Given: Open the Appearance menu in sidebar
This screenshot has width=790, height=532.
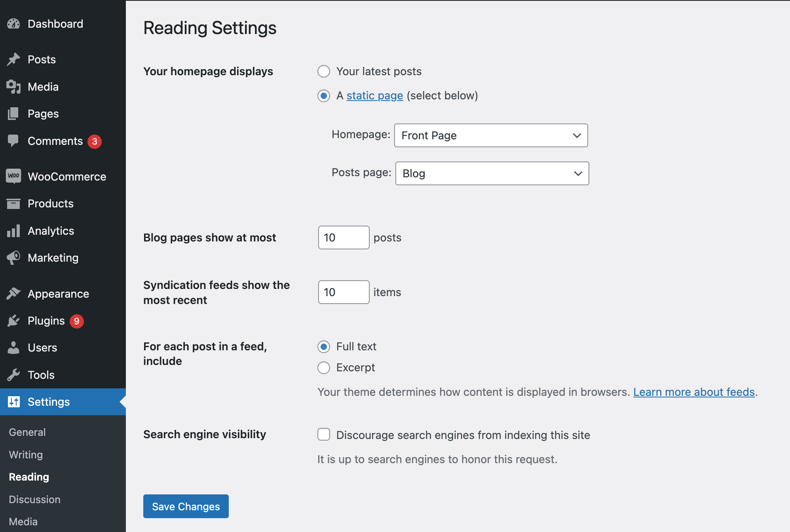Looking at the screenshot, I should pos(58,294).
